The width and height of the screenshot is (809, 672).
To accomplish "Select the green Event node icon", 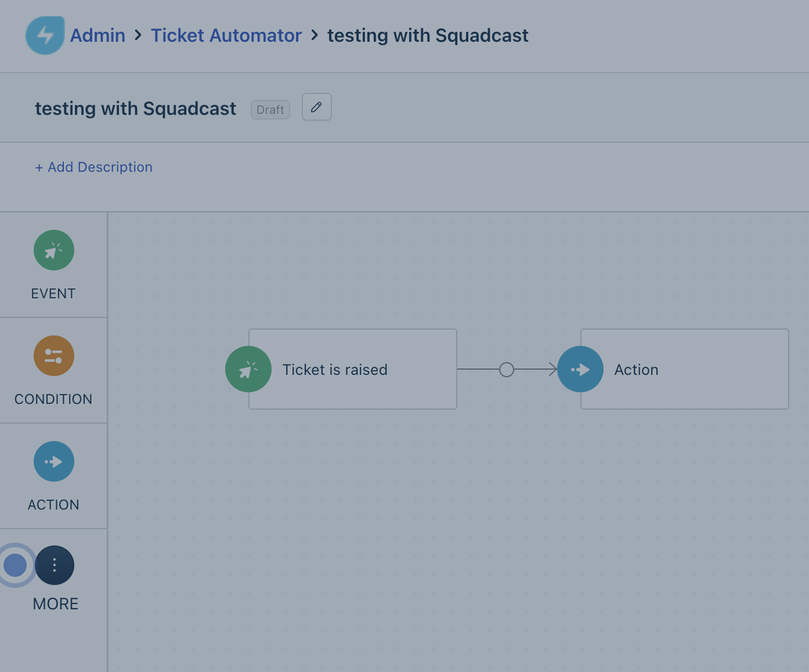I will [x=53, y=250].
